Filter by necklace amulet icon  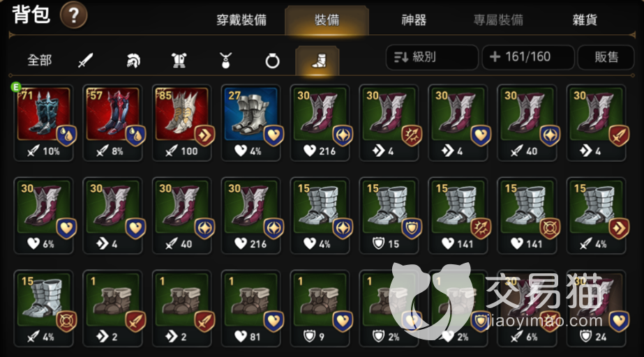click(225, 61)
